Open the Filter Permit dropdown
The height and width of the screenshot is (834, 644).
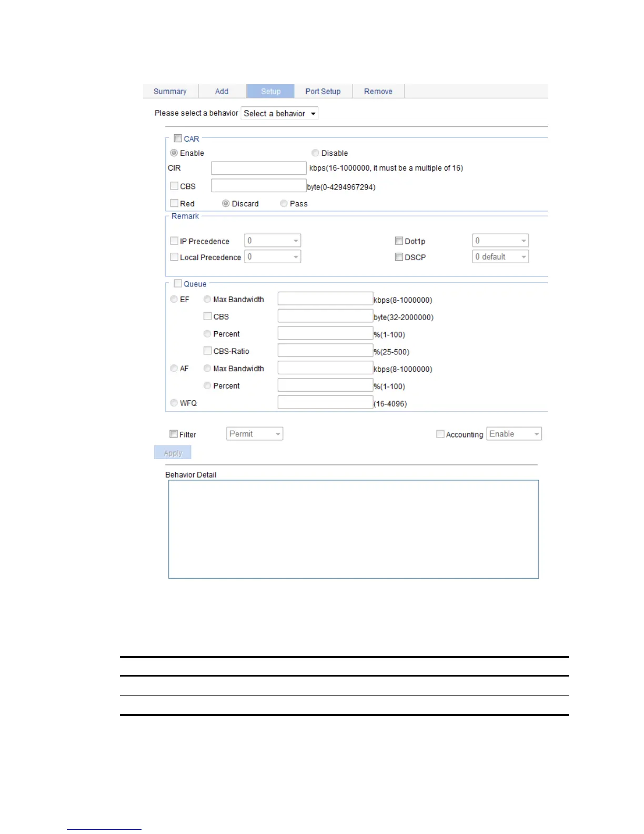(255, 434)
